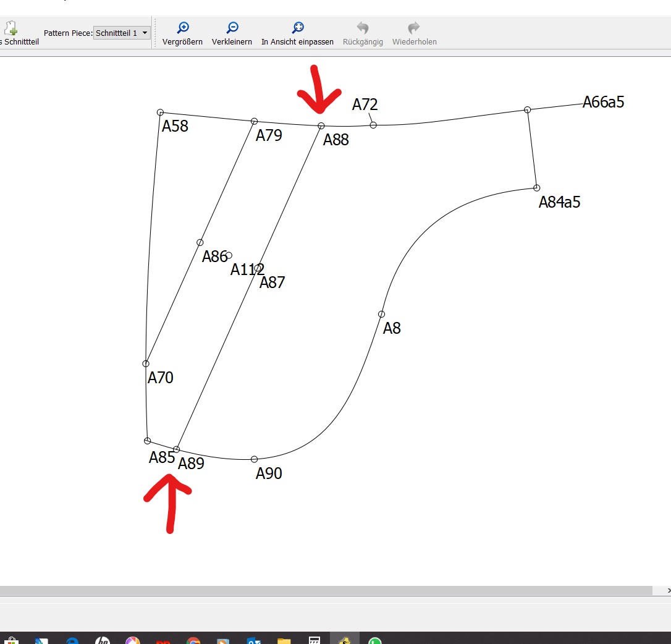Click the new Schnittteil pattern piece icon
The height and width of the screenshot is (644, 671).
(x=11, y=29)
